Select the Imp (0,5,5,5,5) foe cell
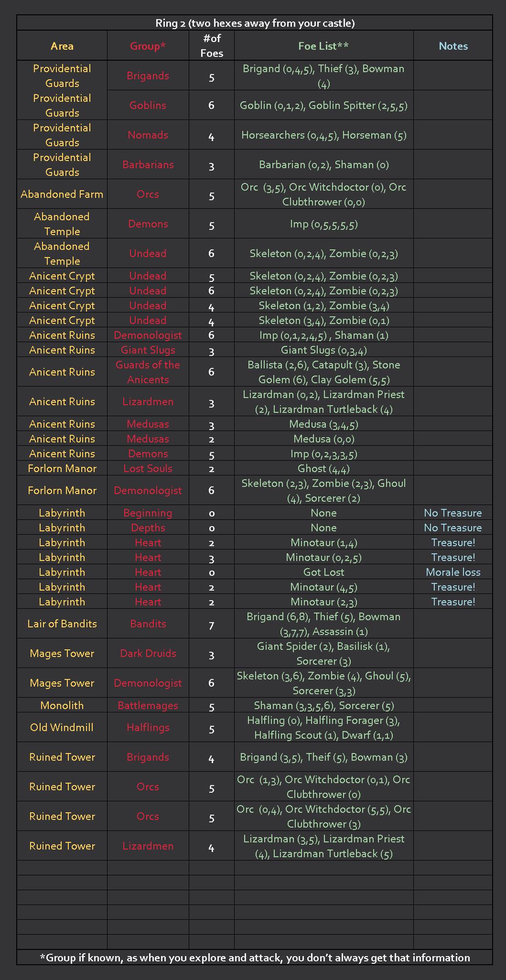This screenshot has height=980, width=506. pos(323,224)
